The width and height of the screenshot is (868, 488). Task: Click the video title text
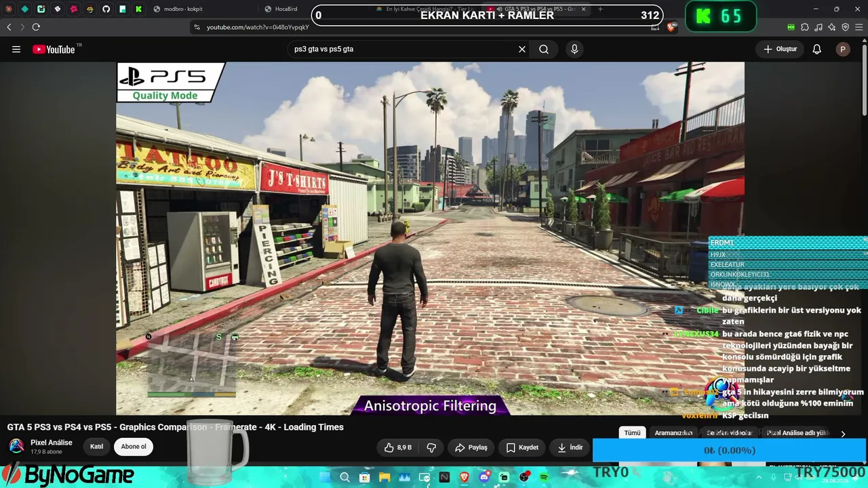pyautogui.click(x=176, y=427)
